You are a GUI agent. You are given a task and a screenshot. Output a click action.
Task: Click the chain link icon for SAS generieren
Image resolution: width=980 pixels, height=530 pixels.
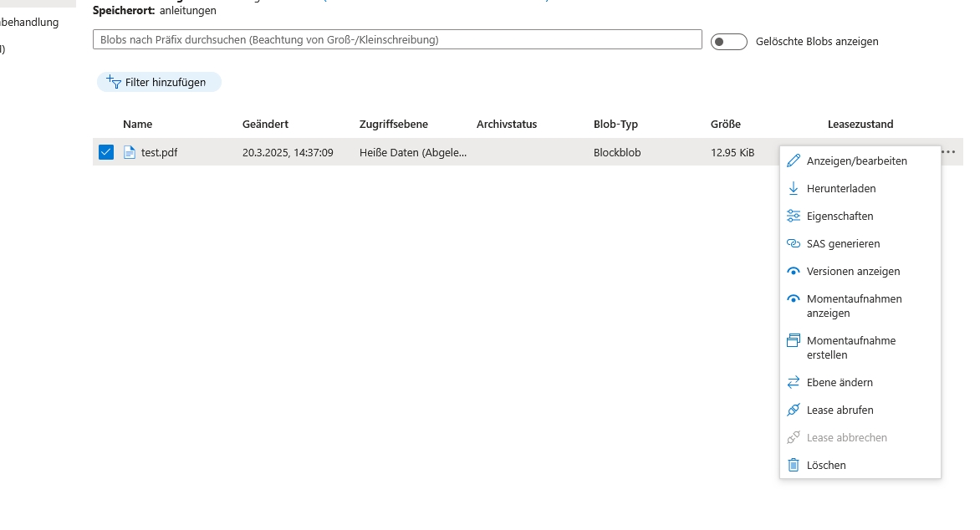[794, 243]
